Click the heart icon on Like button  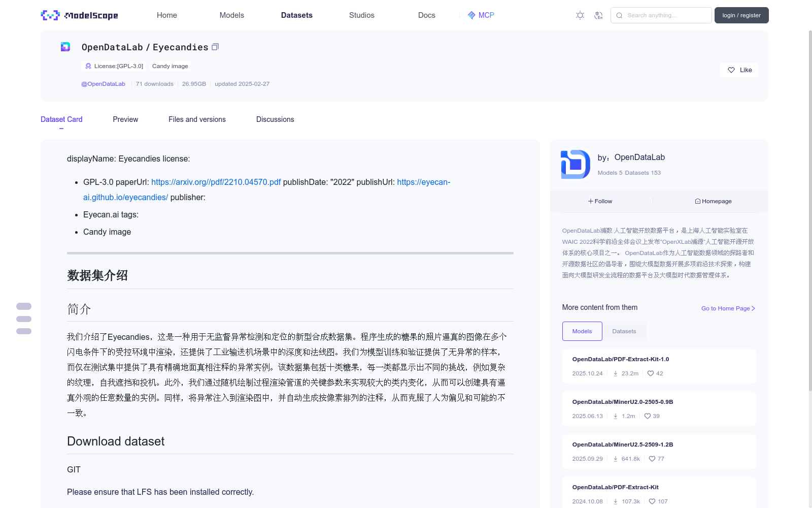tap(731, 70)
